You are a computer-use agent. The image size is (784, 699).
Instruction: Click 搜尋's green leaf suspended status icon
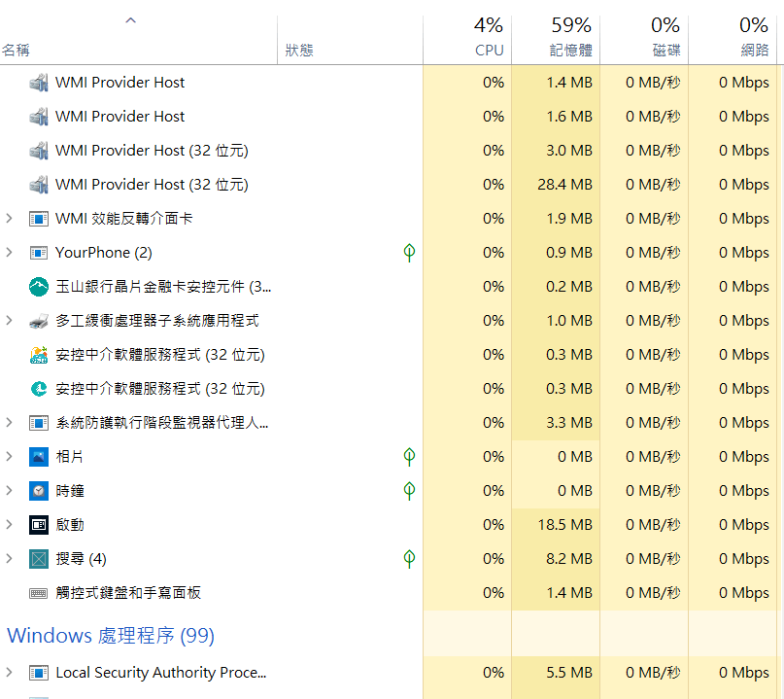point(409,559)
